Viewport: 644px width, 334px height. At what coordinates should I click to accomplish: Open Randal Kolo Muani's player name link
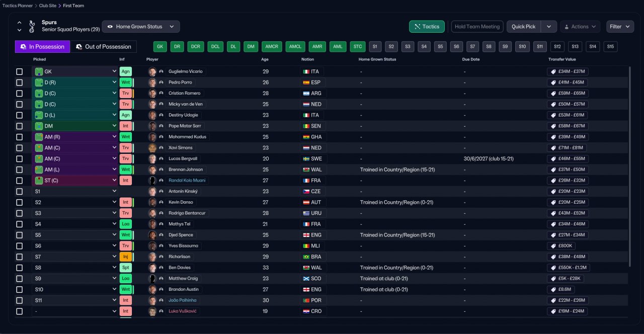tap(187, 181)
